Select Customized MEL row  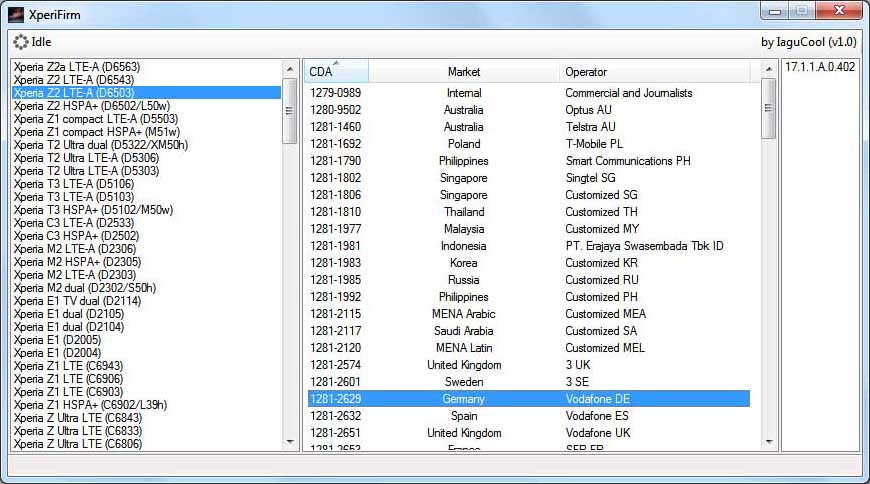pos(529,348)
